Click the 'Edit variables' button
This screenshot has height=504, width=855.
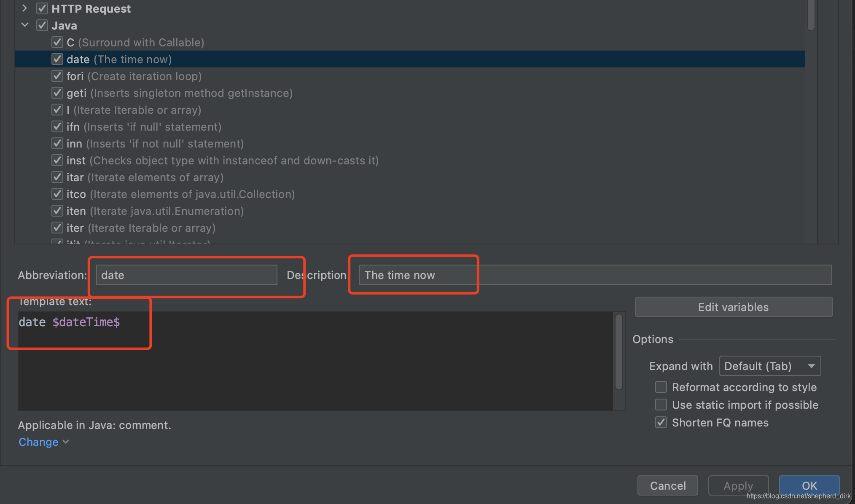[x=733, y=307]
